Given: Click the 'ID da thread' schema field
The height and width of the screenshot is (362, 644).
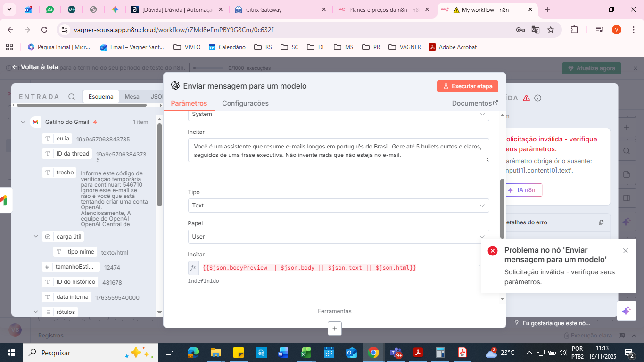Looking at the screenshot, I should (x=68, y=154).
